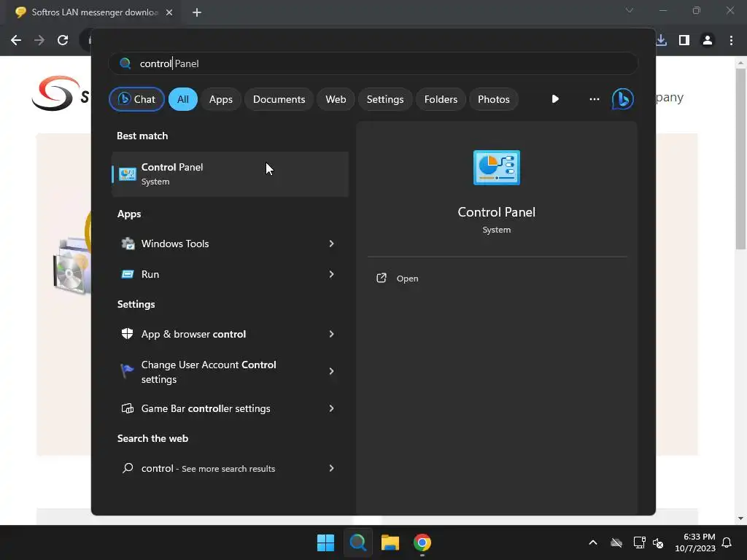Open Control Panel best match result
The height and width of the screenshot is (560, 747).
(x=230, y=174)
